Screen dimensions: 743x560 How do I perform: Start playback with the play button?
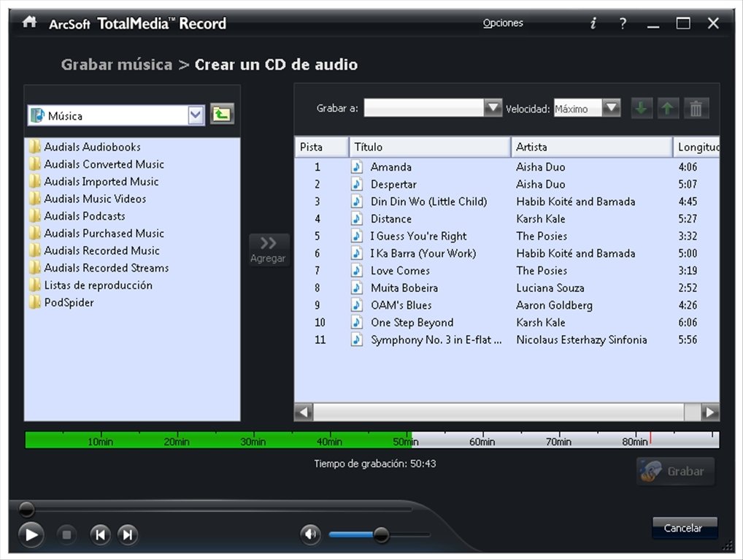pos(31,535)
